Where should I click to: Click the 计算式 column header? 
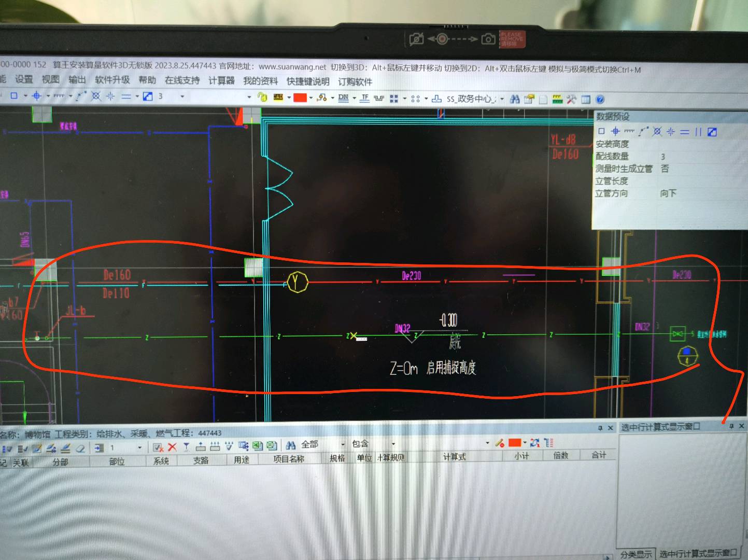click(454, 457)
